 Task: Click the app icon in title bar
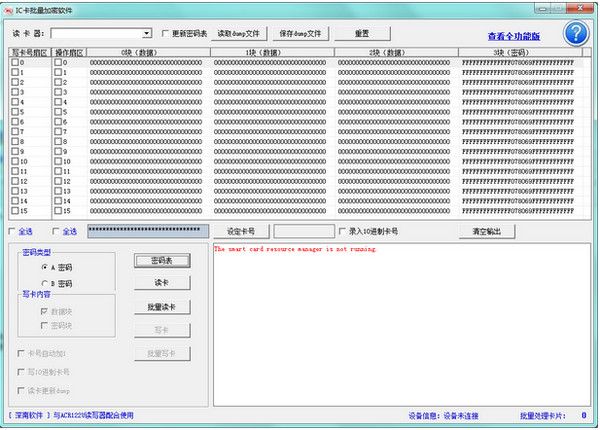click(x=8, y=8)
